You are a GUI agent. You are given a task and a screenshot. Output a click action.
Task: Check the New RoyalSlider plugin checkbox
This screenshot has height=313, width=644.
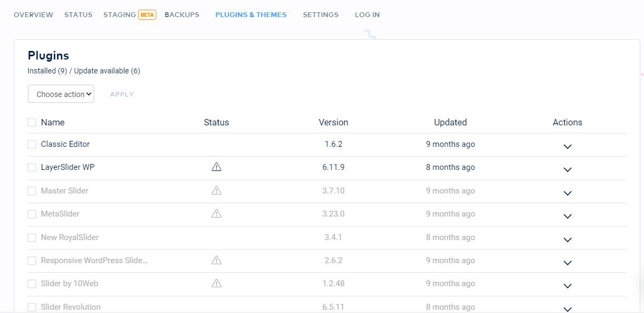coord(32,237)
